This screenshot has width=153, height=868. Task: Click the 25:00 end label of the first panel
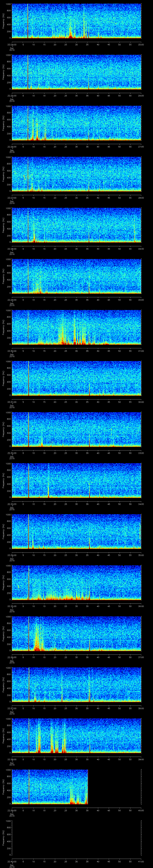pos(141,44)
